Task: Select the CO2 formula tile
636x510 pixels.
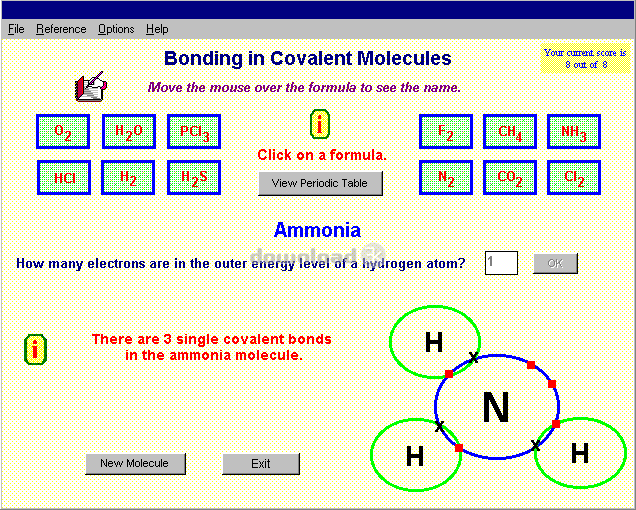Action: point(510,177)
